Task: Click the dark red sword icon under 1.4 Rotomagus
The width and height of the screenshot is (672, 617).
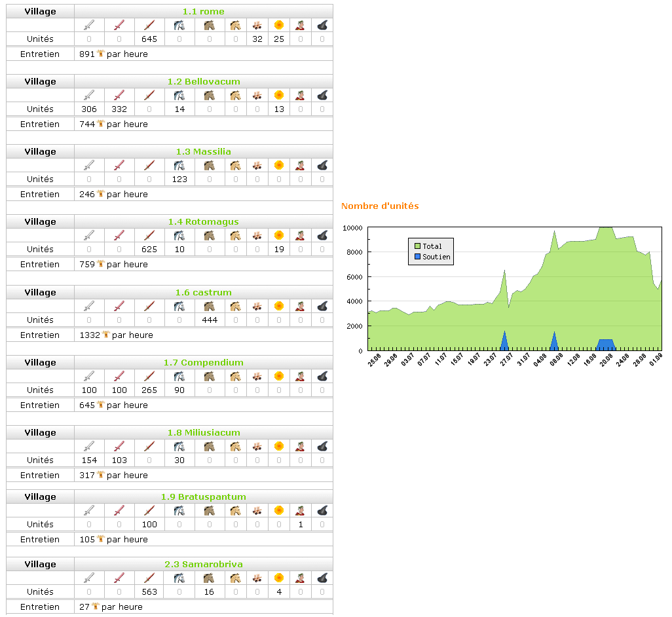Action: (x=149, y=236)
